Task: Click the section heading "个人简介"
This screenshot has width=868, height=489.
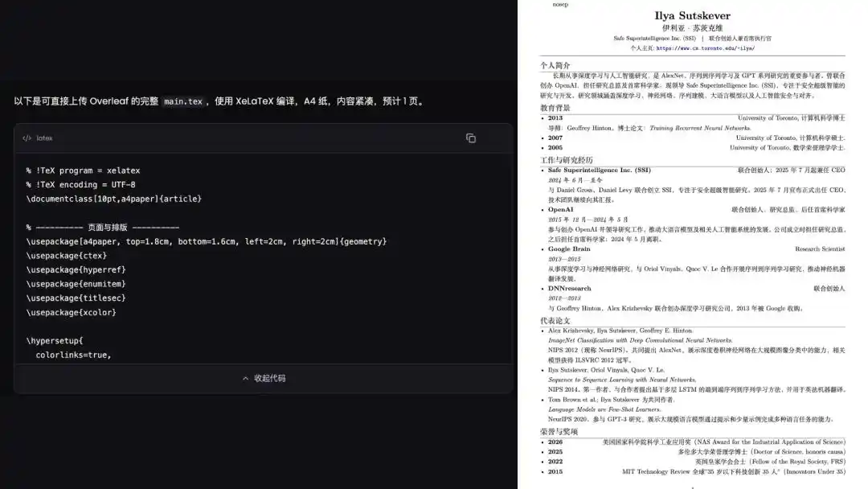Action: point(555,65)
